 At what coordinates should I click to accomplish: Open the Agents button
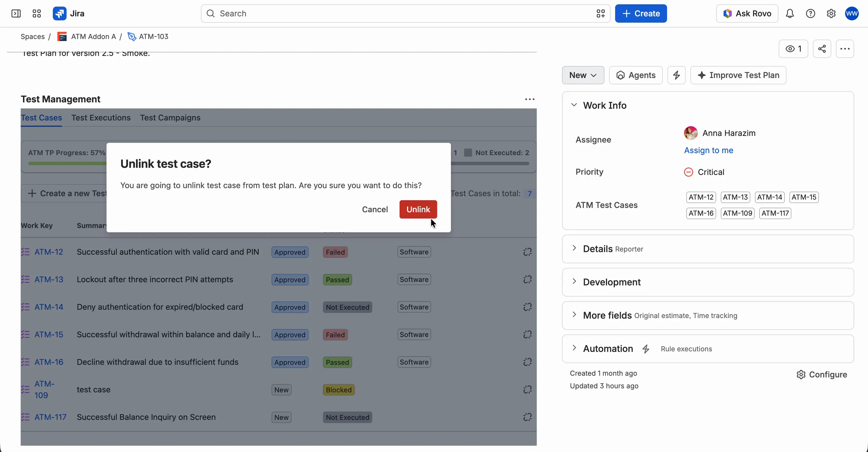click(635, 75)
